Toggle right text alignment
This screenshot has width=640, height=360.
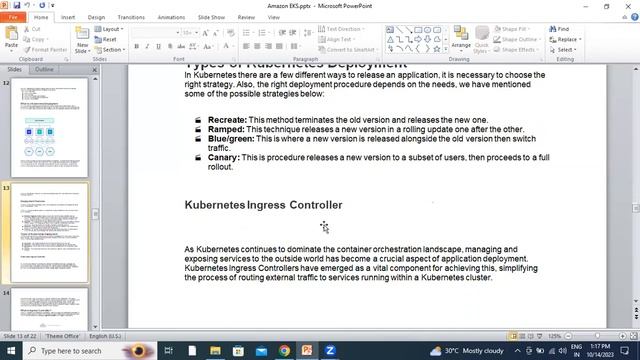pyautogui.click(x=268, y=46)
